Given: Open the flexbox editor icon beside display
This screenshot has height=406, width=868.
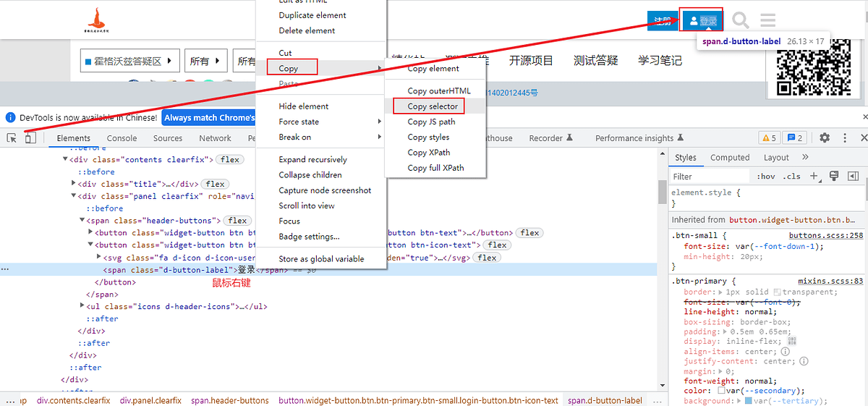Looking at the screenshot, I should coord(792,341).
